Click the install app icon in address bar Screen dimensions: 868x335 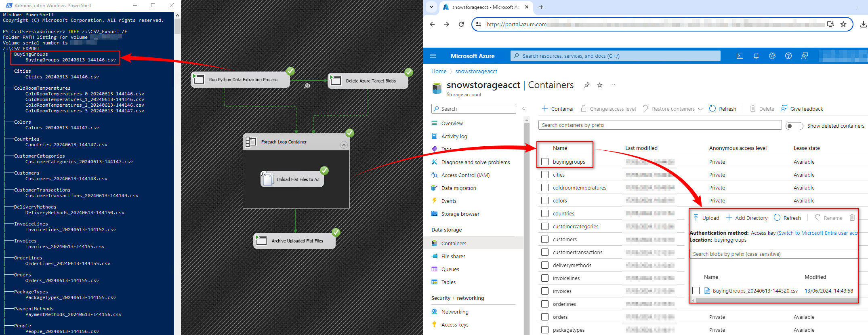click(x=830, y=24)
